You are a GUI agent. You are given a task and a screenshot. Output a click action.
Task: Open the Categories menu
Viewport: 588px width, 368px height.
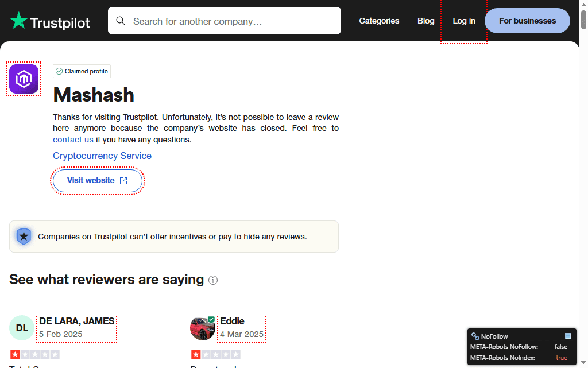click(x=379, y=21)
